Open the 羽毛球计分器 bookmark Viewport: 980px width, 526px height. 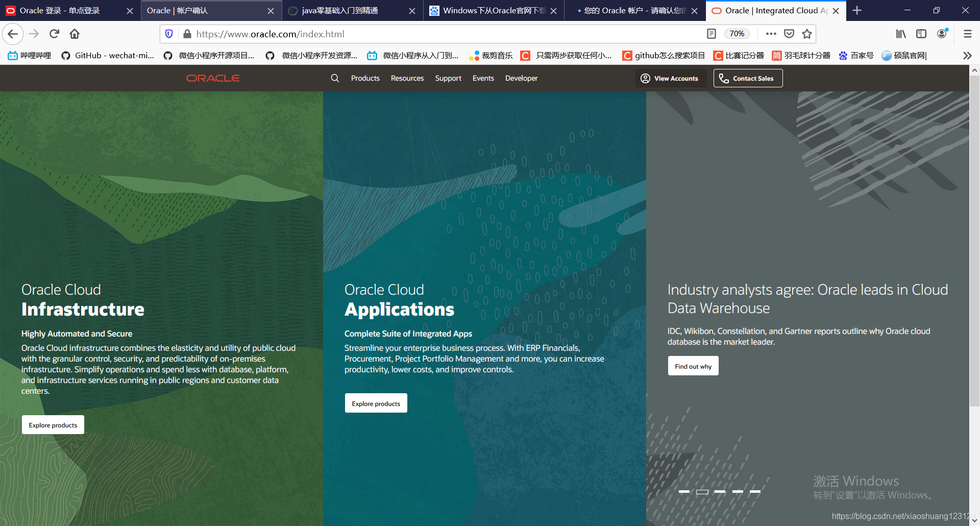coord(801,56)
